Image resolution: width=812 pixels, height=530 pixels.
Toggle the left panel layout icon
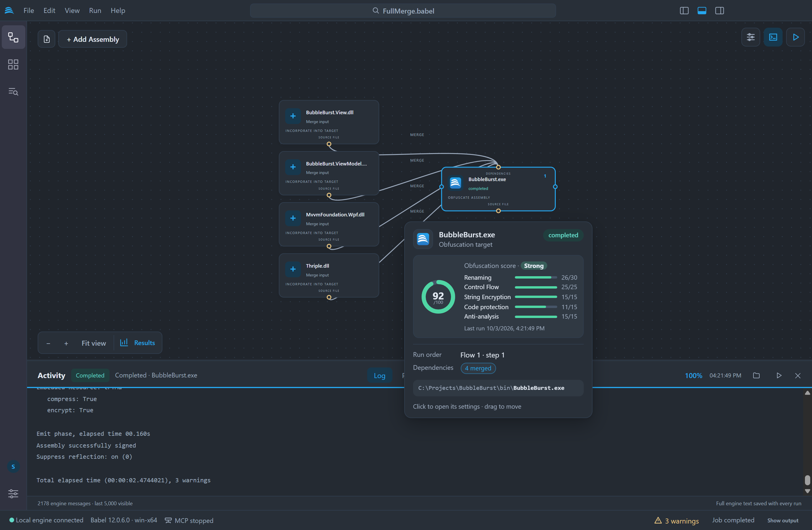684,11
